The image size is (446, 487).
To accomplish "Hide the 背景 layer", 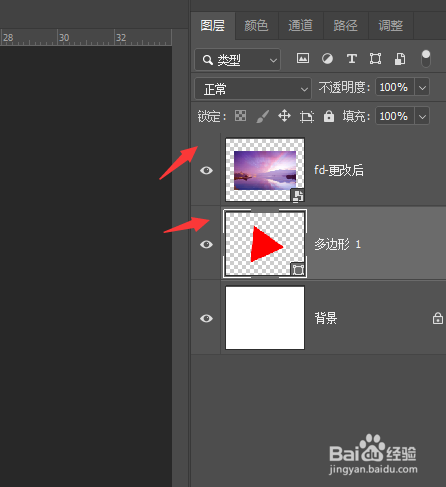I will (x=206, y=318).
